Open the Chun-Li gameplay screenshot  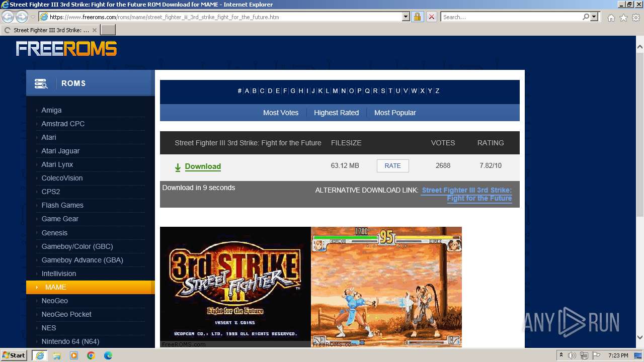point(386,287)
